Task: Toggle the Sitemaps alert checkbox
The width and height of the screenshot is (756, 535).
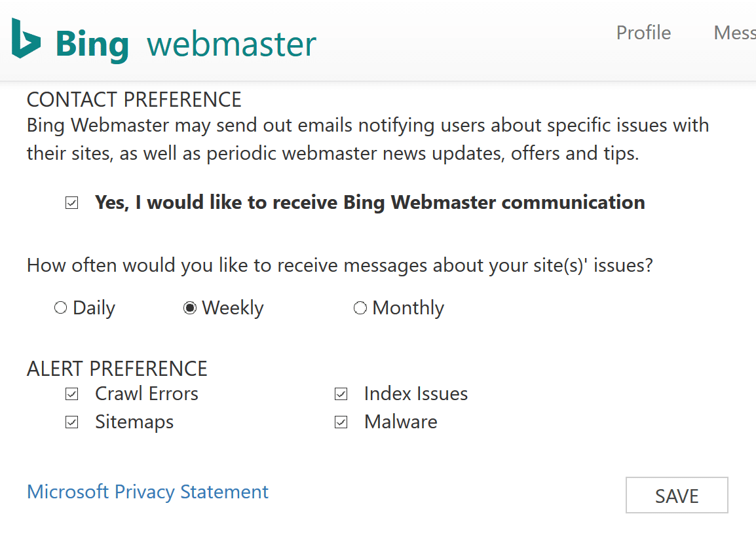Action: 72,422
